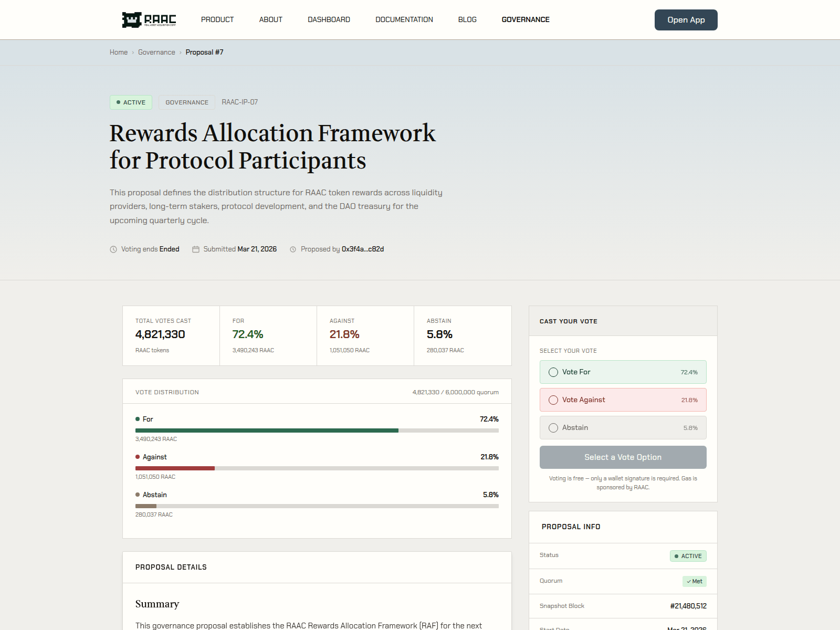Click the clock icon beside Voting ends
Viewport: 840px width, 630px height.
[x=113, y=249]
